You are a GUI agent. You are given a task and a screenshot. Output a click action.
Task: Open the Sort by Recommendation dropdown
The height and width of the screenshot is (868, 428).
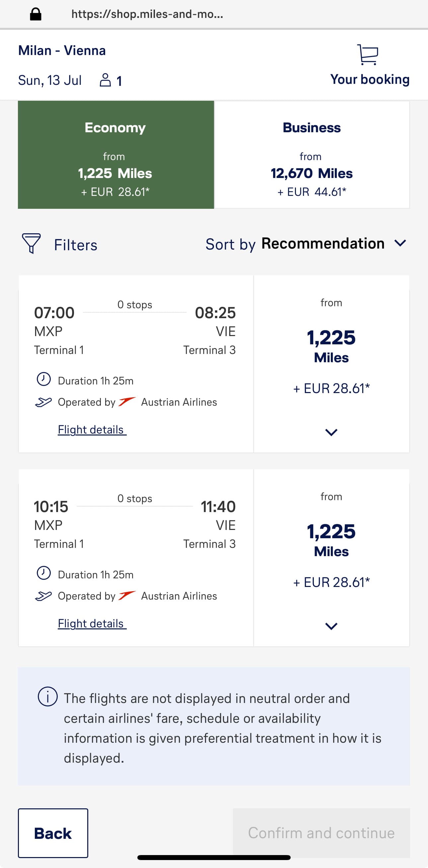(x=306, y=244)
